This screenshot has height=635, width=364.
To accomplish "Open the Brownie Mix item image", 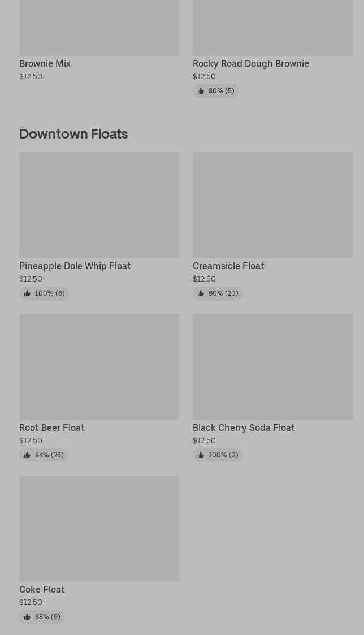I will [x=99, y=28].
